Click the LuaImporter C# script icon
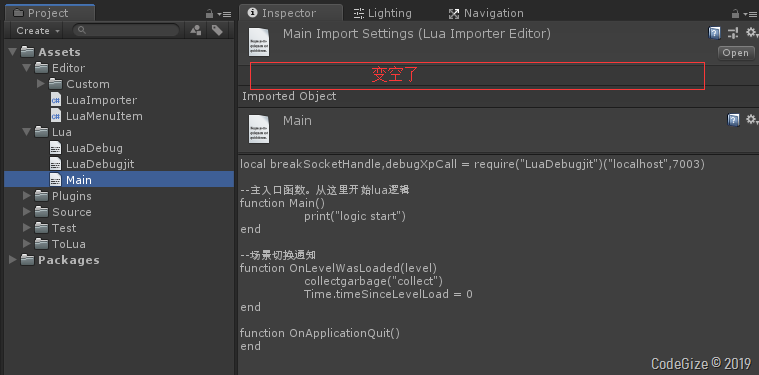The image size is (759, 375). point(56,100)
